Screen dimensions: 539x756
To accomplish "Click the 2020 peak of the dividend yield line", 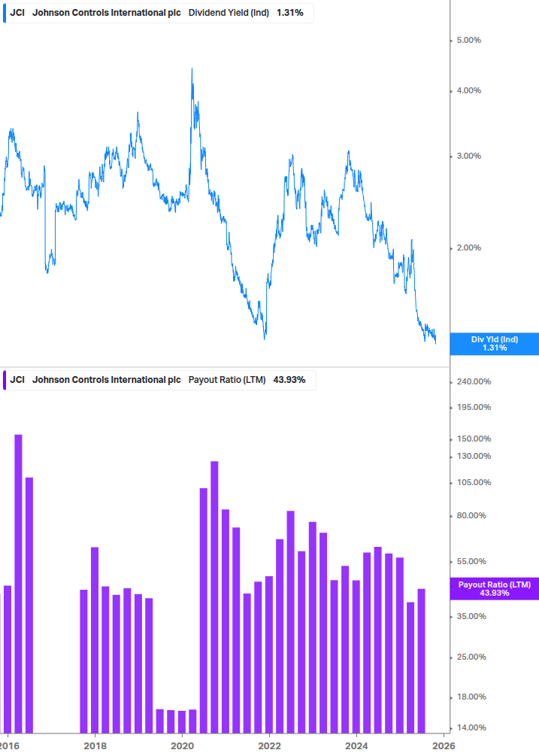I will tap(192, 70).
